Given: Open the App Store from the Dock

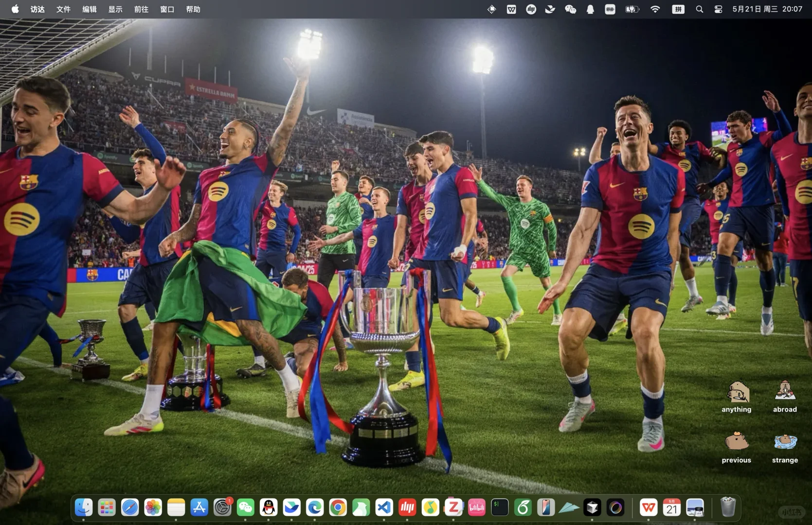Looking at the screenshot, I should click(199, 507).
